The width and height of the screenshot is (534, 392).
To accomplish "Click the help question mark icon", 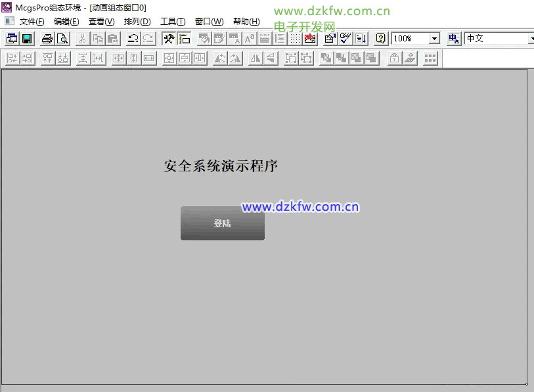I will click(x=380, y=39).
